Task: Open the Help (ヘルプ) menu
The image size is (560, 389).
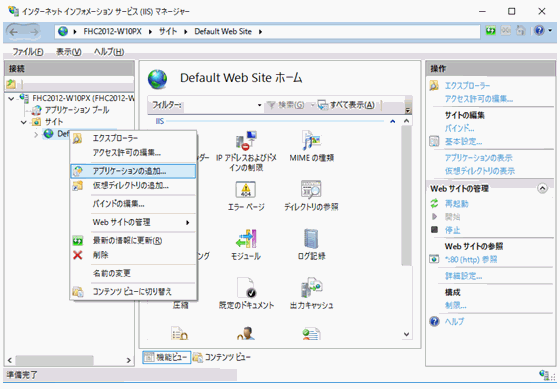Action: [x=109, y=52]
